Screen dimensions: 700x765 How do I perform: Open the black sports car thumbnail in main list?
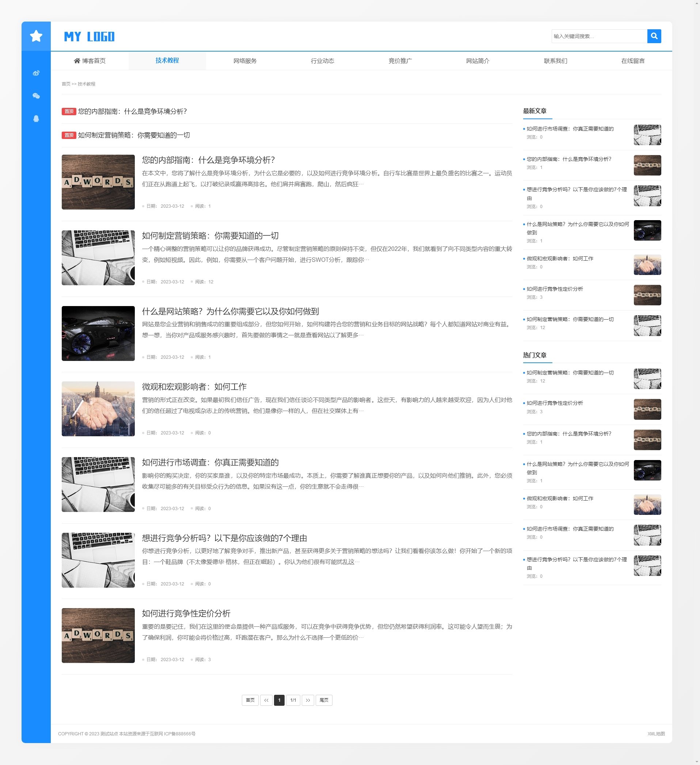98,333
